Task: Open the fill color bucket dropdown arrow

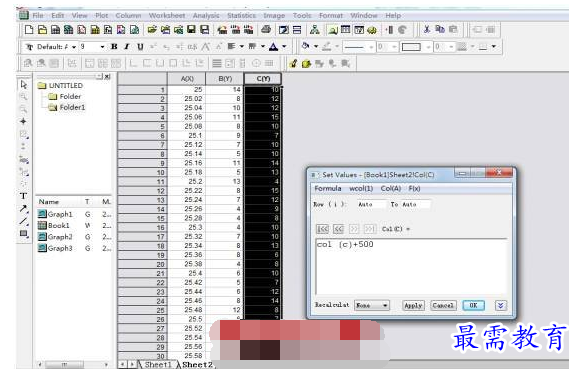Action: click(x=316, y=46)
